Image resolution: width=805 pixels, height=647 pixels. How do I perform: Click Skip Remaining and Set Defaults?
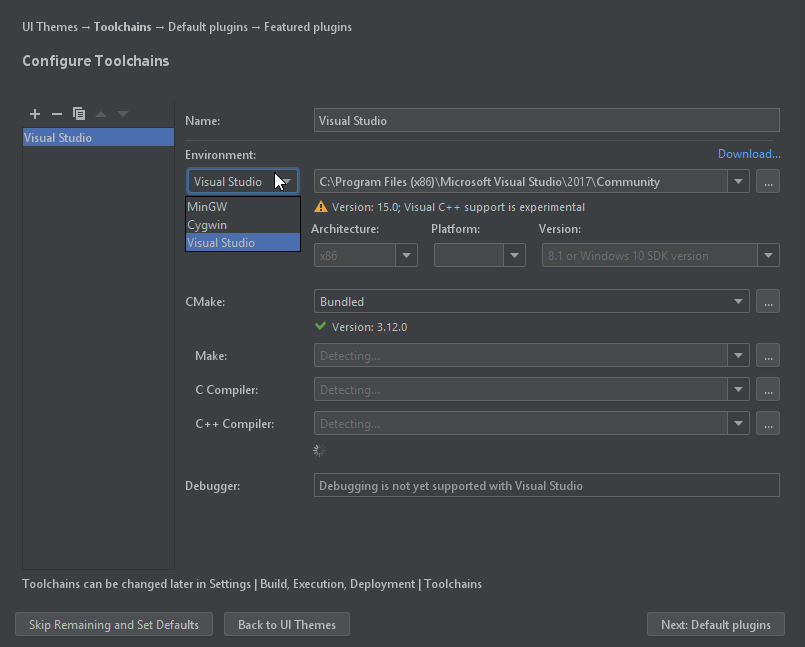coord(113,624)
